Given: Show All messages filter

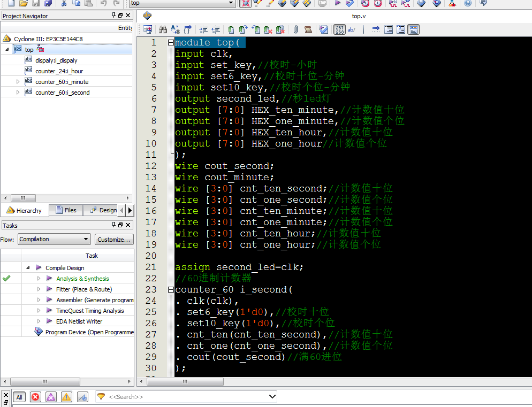Looking at the screenshot, I should click(19, 397).
